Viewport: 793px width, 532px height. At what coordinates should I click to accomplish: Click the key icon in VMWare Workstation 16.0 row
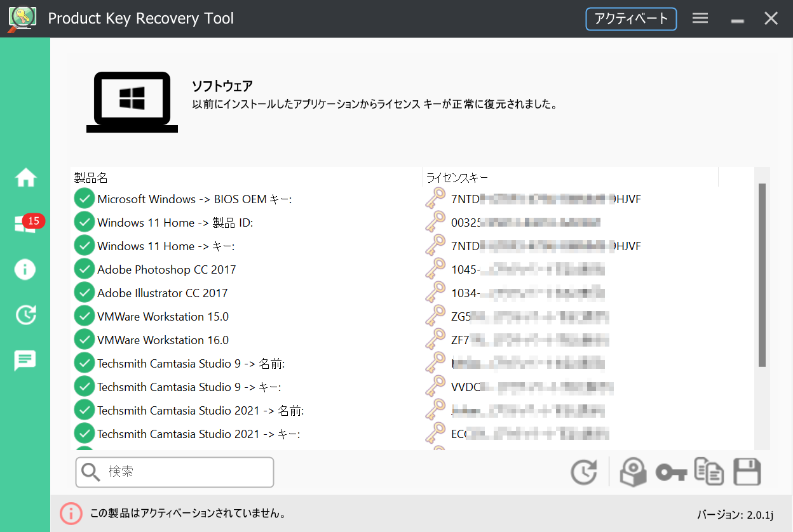[435, 340]
